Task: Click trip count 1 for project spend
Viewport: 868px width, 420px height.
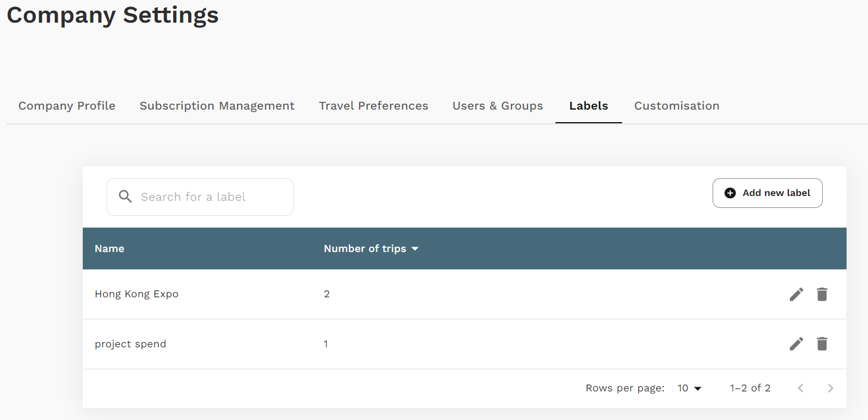Action: point(326,344)
